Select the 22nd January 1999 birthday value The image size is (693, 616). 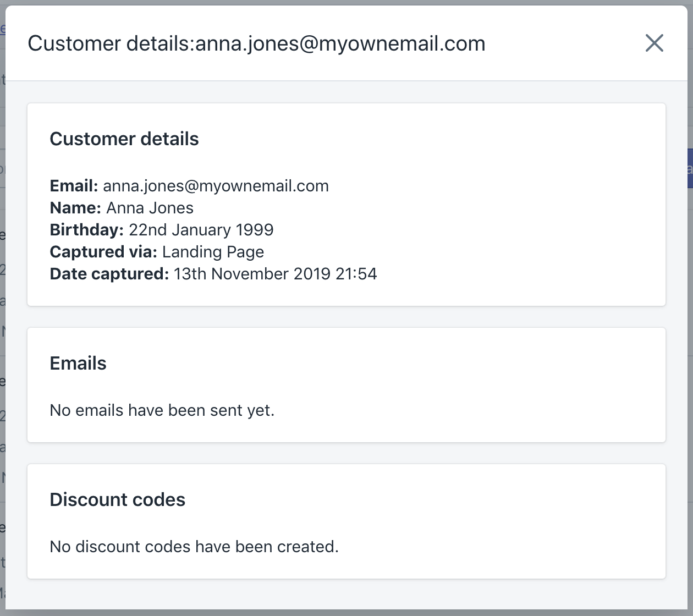(x=201, y=230)
